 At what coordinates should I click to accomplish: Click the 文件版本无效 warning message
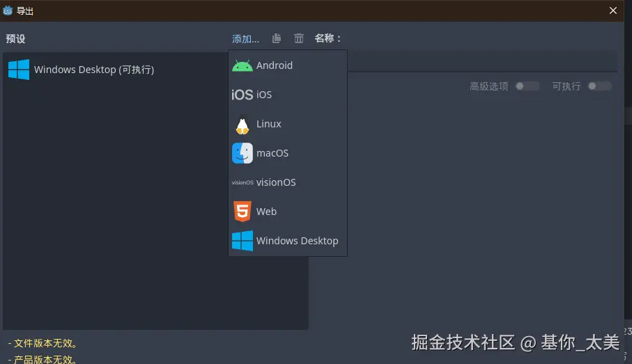[x=43, y=343]
